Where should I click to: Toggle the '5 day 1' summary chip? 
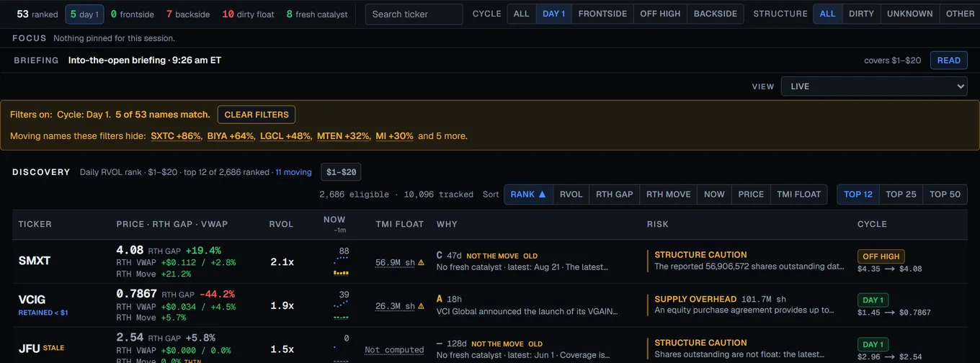84,14
